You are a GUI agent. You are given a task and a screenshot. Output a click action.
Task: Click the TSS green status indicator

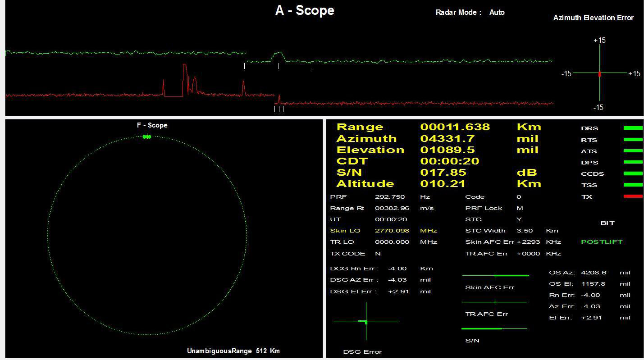click(633, 185)
